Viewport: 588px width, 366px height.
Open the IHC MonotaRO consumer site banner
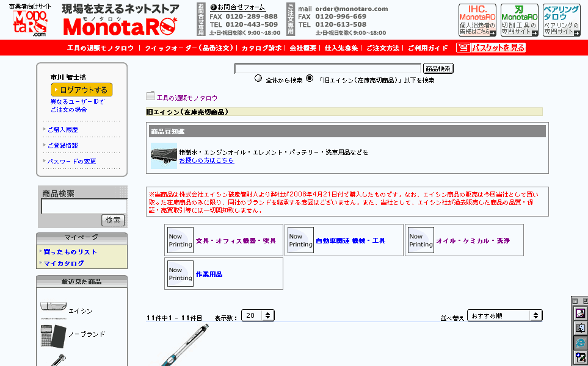coord(477,20)
